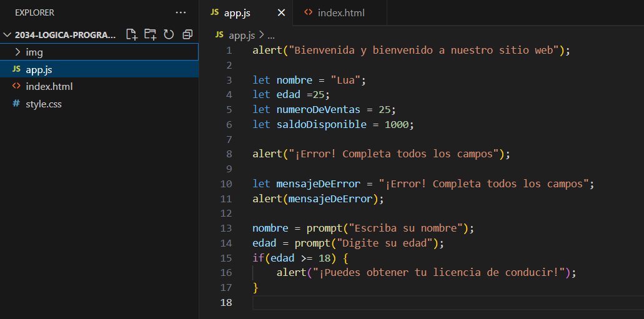Click line number 15 in gutter

pyautogui.click(x=226, y=258)
